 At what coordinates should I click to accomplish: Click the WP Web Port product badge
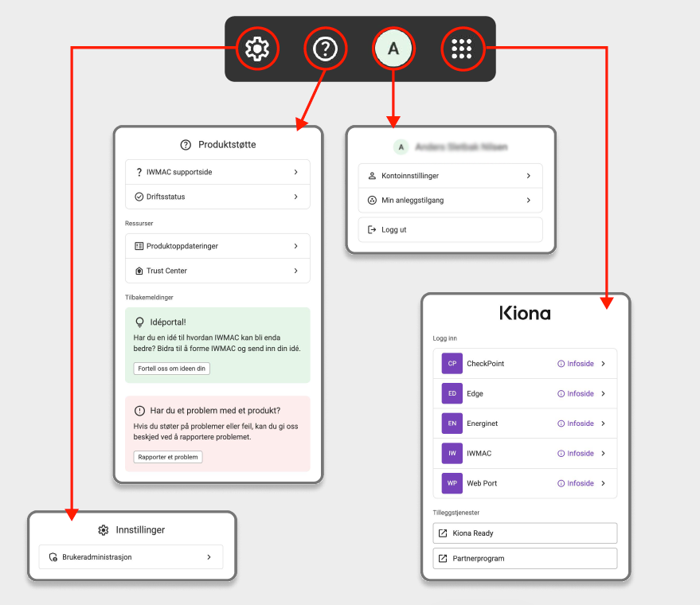[452, 483]
